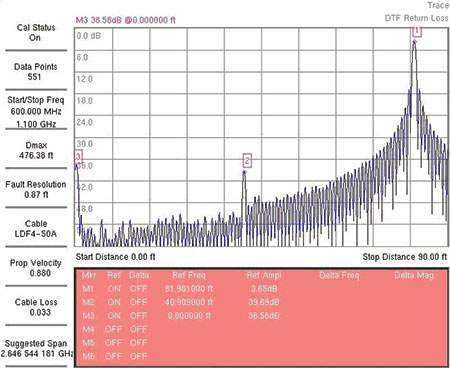
Task: Click the DTF Return Loss label
Action: 417,18
